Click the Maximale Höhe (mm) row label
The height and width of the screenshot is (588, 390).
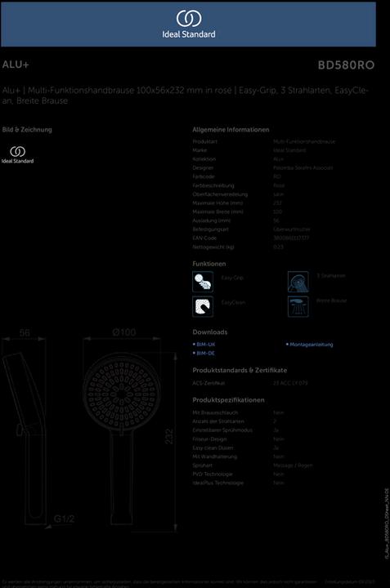click(217, 203)
